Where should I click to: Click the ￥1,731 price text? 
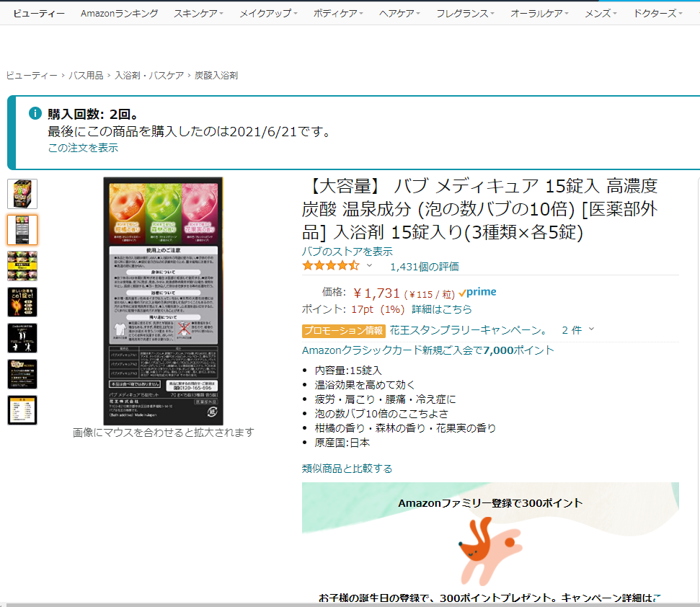[376, 293]
